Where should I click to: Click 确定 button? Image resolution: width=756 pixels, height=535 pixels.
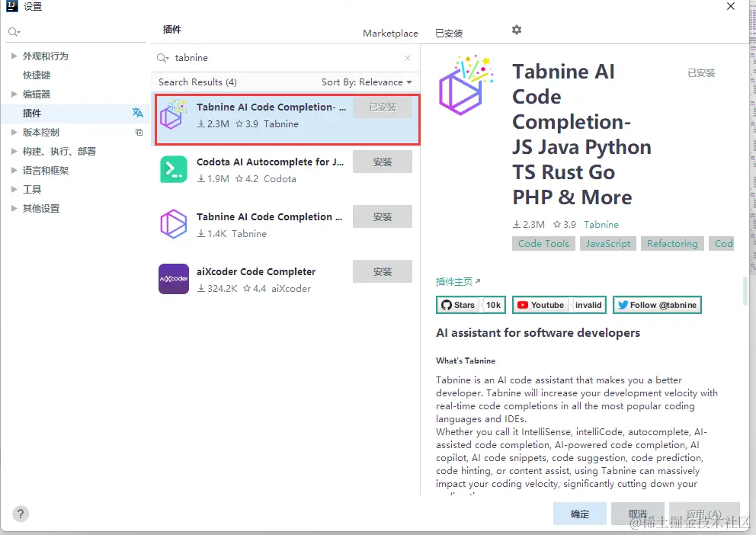(x=579, y=514)
